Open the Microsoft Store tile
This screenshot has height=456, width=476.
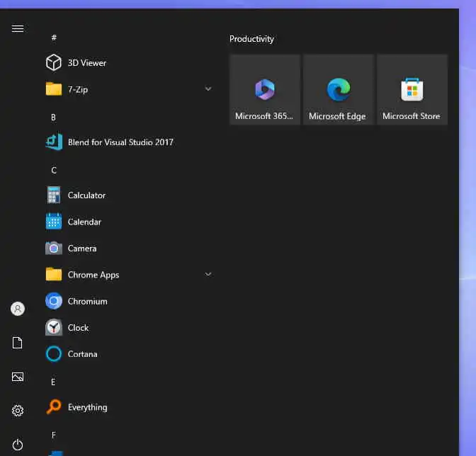click(412, 90)
